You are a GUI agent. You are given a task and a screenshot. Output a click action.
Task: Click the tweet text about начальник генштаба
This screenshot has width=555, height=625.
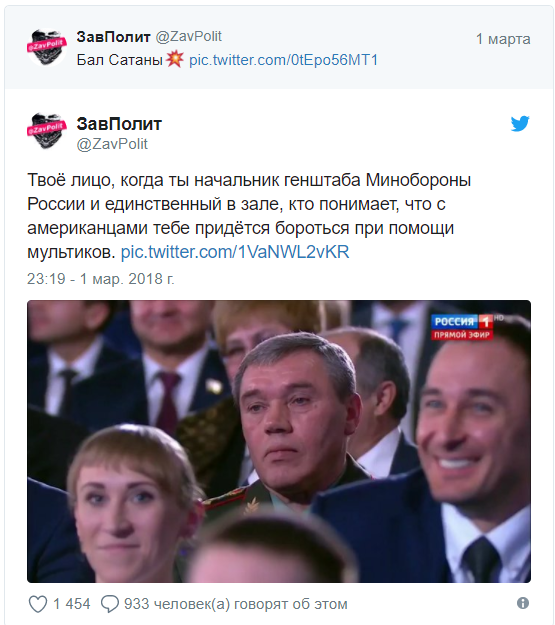[x=249, y=216]
